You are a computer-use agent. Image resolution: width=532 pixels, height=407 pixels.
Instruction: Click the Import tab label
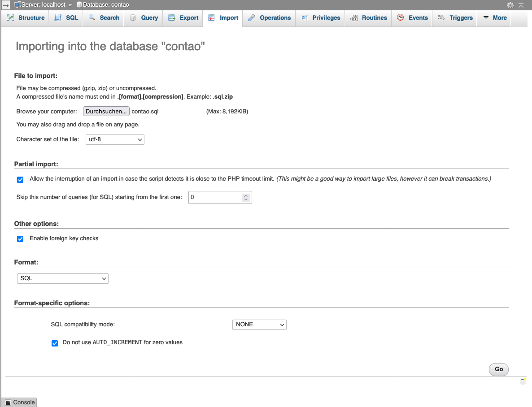coord(229,17)
